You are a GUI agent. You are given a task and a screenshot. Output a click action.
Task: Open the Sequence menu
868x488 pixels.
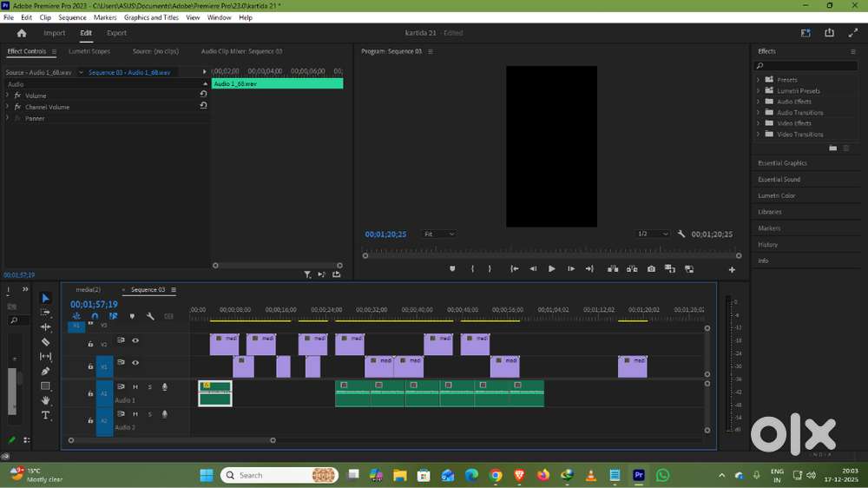pos(72,17)
